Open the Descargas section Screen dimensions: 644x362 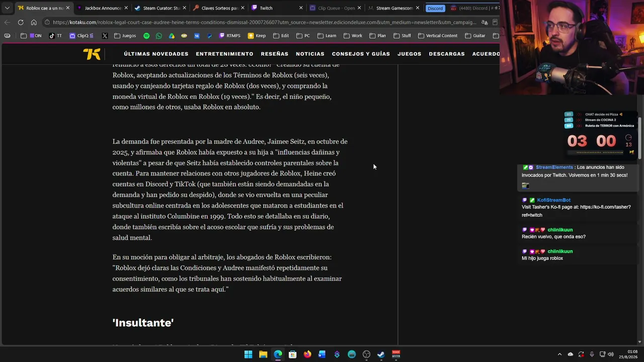click(447, 54)
